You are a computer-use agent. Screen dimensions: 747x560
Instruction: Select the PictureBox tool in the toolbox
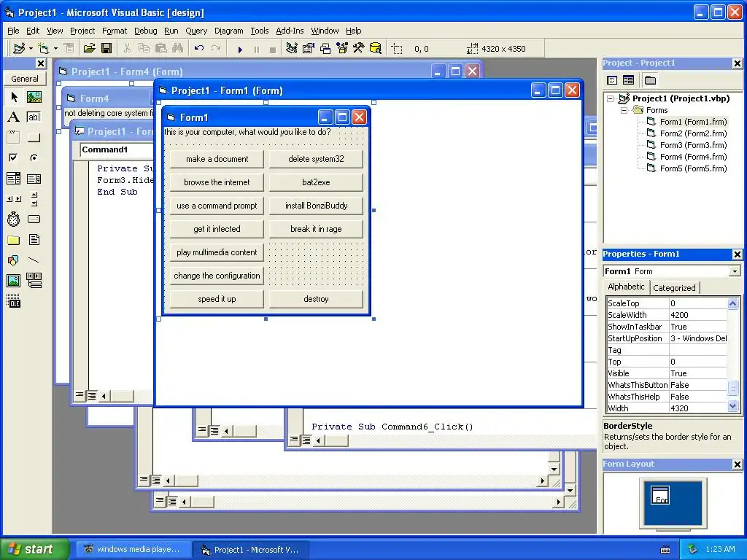tap(34, 97)
